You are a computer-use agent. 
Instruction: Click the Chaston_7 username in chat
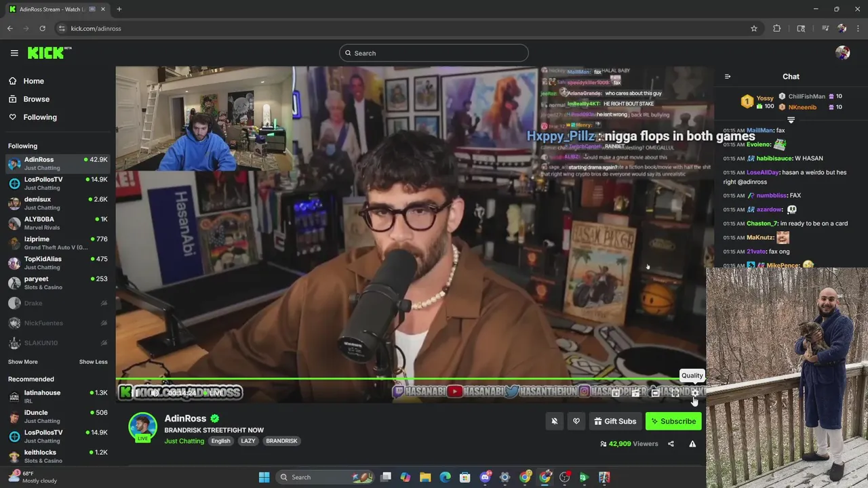762,224
